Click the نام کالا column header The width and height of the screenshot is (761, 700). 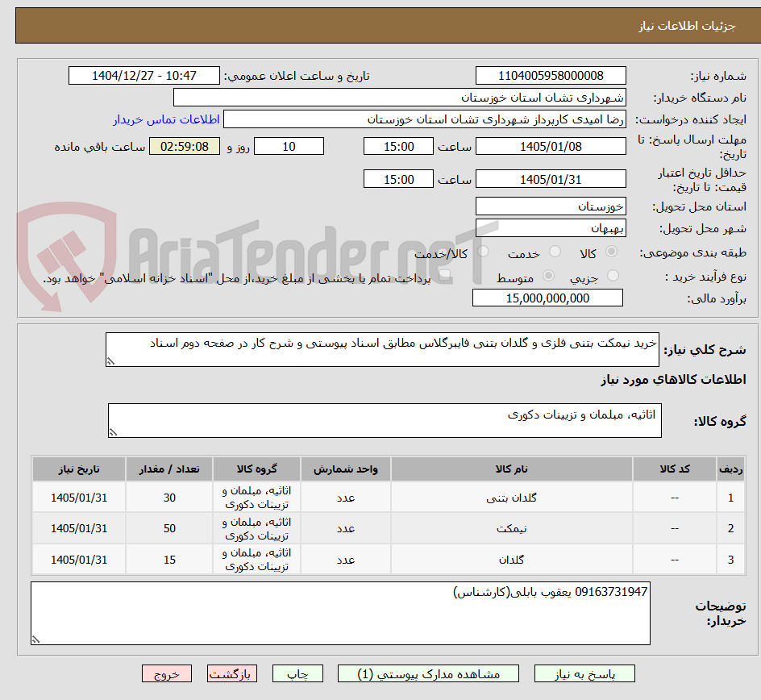point(512,469)
